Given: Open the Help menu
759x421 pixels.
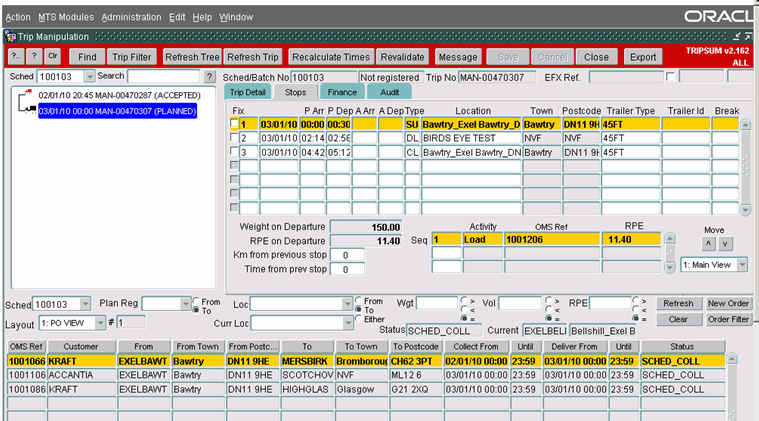Looking at the screenshot, I should (x=202, y=17).
